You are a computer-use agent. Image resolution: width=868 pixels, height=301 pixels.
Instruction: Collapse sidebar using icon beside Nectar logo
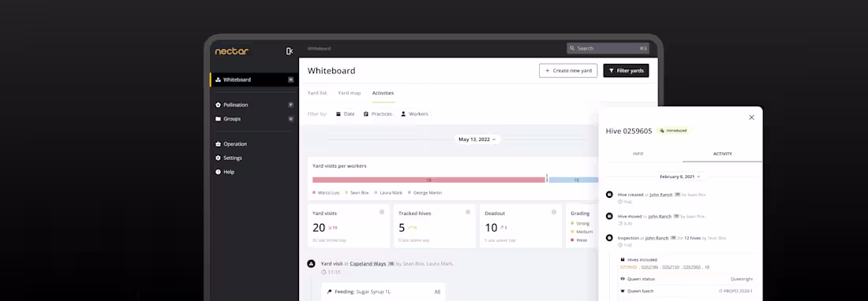[289, 50]
